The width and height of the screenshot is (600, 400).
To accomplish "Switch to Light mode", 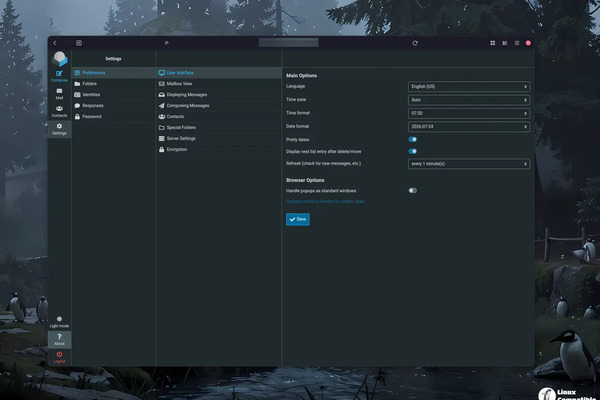I will [x=59, y=321].
